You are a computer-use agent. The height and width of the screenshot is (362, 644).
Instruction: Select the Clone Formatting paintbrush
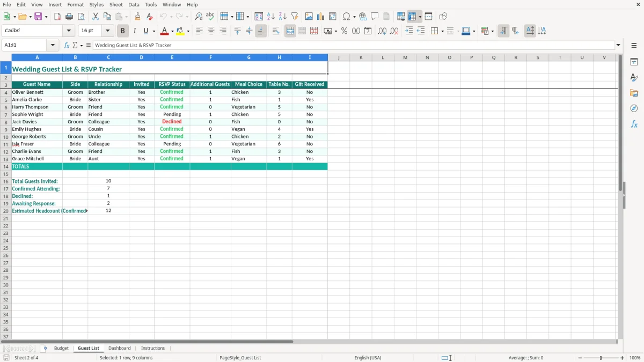137,17
